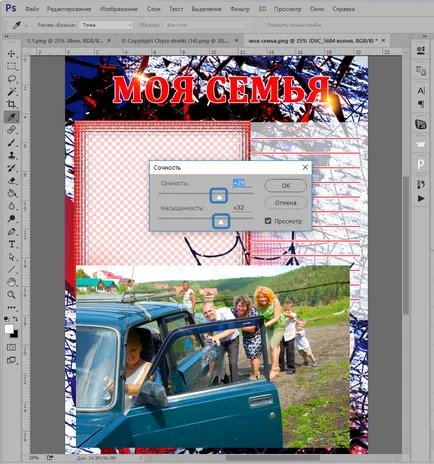Open the Просмотр menu
The image size is (434, 464).
288,9
